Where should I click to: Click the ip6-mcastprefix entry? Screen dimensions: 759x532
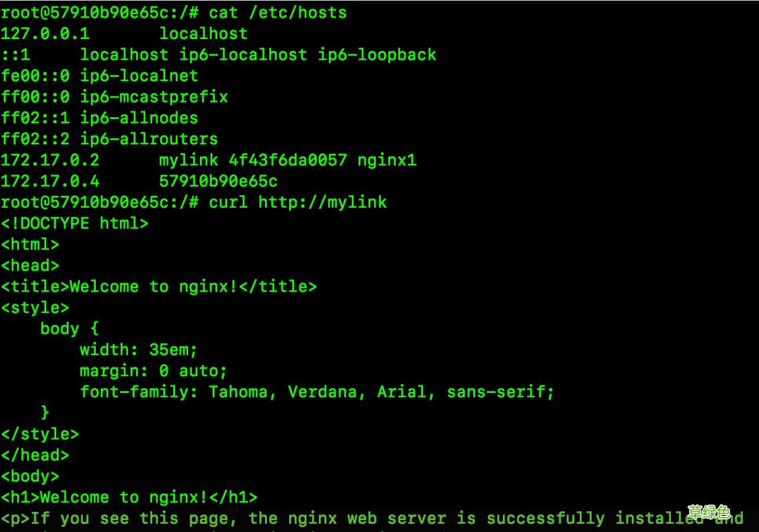pos(154,97)
